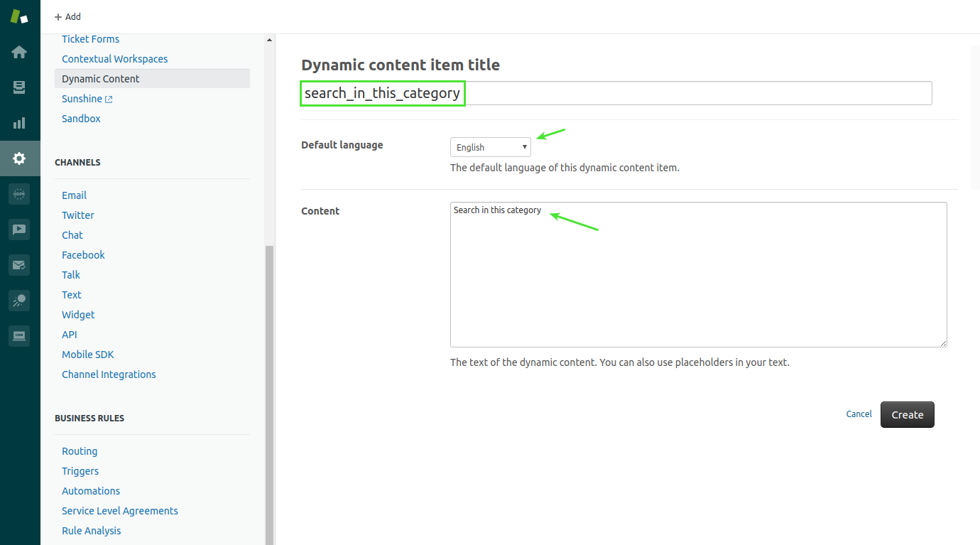Open the envelope with checkmark app icon
Viewport: 980px width, 545px height.
(x=19, y=265)
